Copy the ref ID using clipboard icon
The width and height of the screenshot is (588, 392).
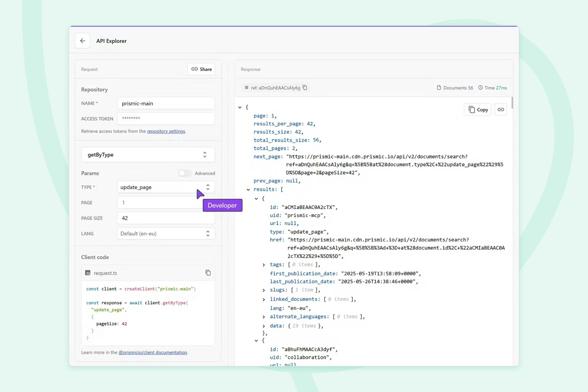pos(305,87)
